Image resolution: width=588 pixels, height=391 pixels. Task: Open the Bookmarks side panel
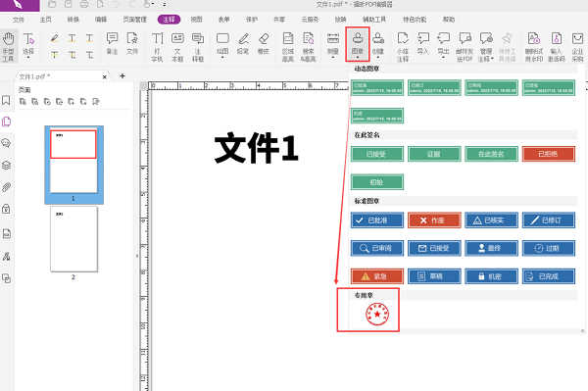7,101
